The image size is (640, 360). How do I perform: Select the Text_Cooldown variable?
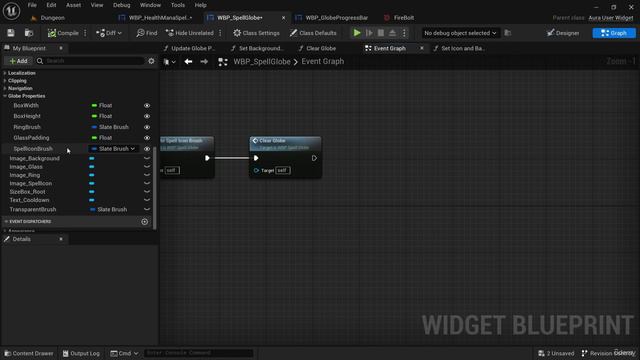(x=29, y=200)
